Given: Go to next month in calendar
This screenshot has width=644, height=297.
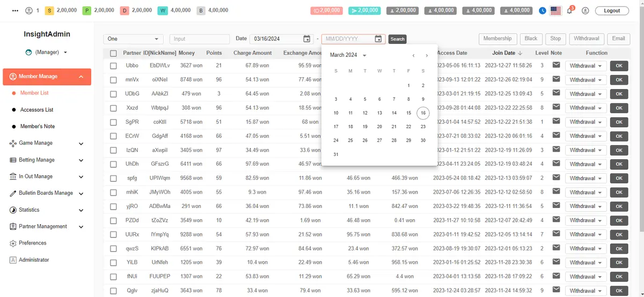Looking at the screenshot, I should point(427,56).
